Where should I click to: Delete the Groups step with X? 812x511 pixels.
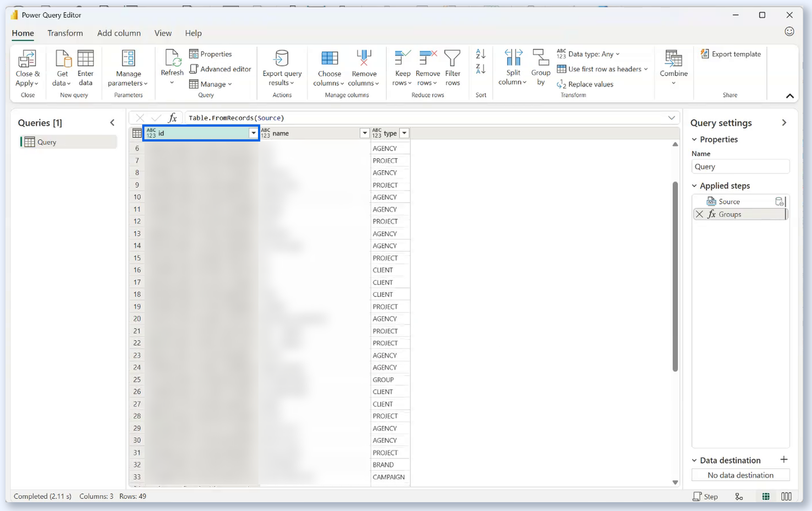tap(699, 214)
